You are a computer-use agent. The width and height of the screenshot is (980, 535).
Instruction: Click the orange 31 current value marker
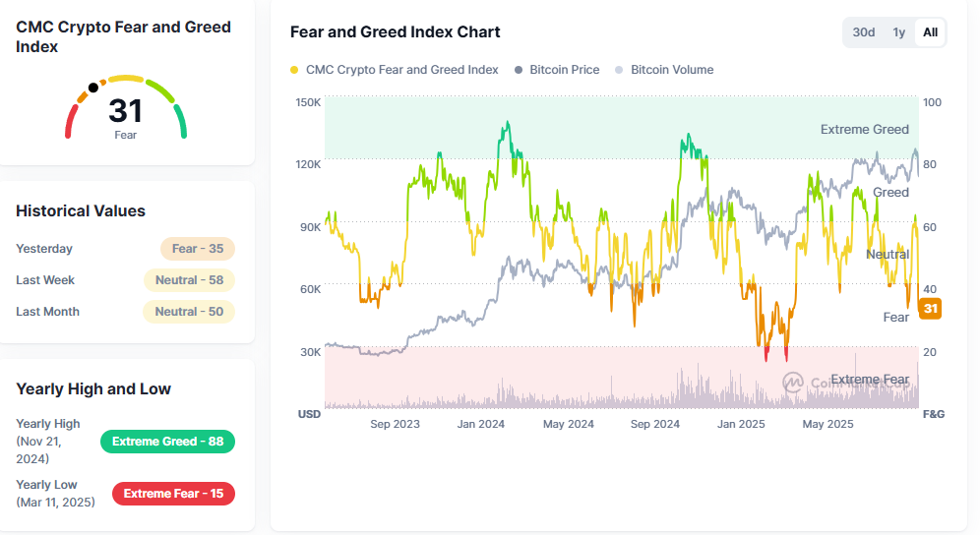click(930, 309)
